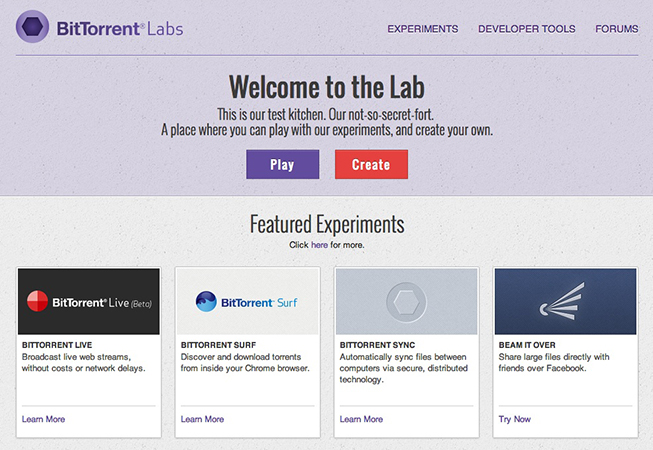Click the beam rays icon on Beam It Over banner

[562, 301]
